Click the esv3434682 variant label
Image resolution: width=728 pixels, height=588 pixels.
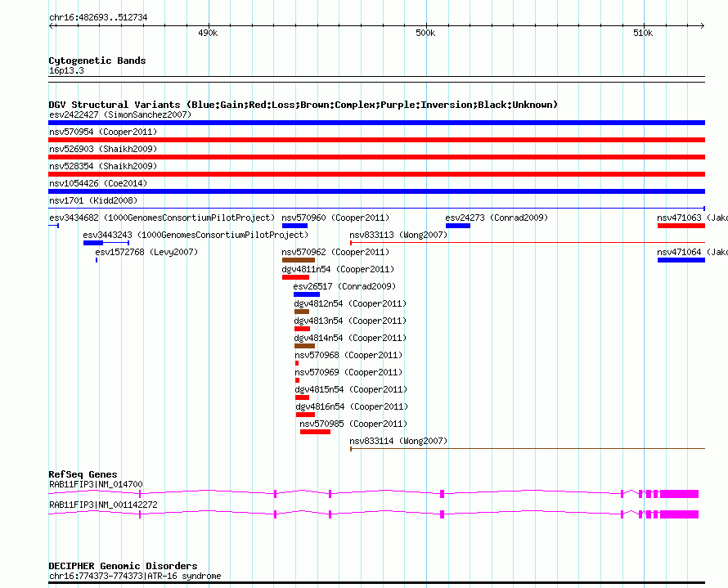[162, 218]
